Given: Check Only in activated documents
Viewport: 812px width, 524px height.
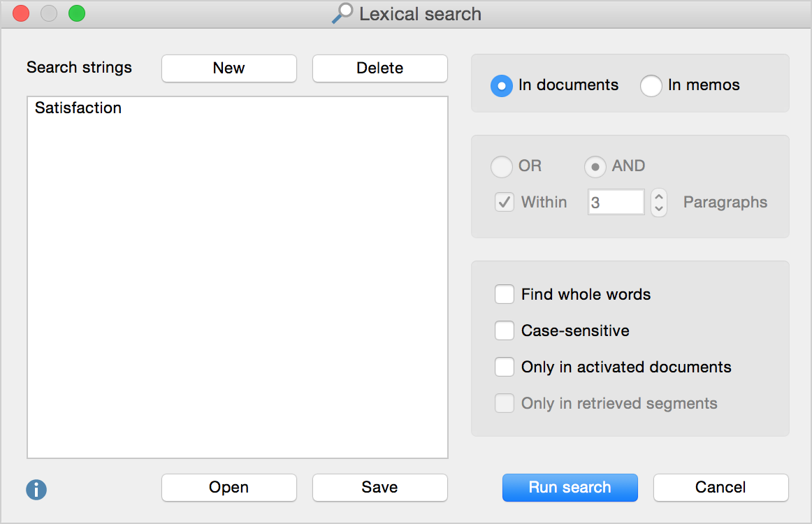Looking at the screenshot, I should click(505, 367).
